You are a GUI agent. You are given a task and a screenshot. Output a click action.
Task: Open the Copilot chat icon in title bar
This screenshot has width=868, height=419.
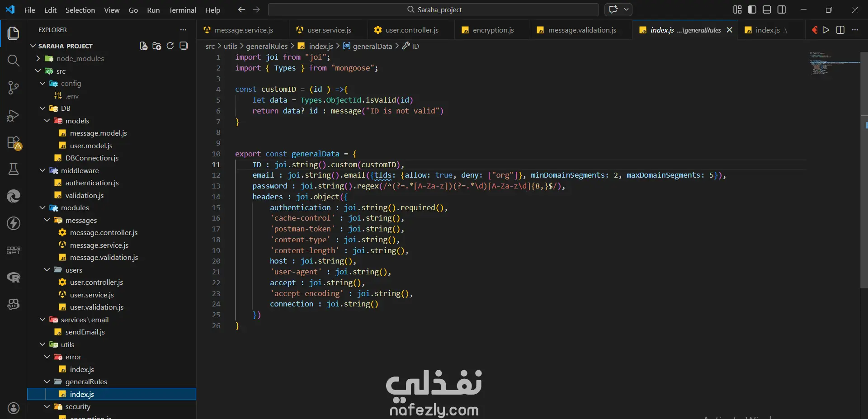point(613,9)
